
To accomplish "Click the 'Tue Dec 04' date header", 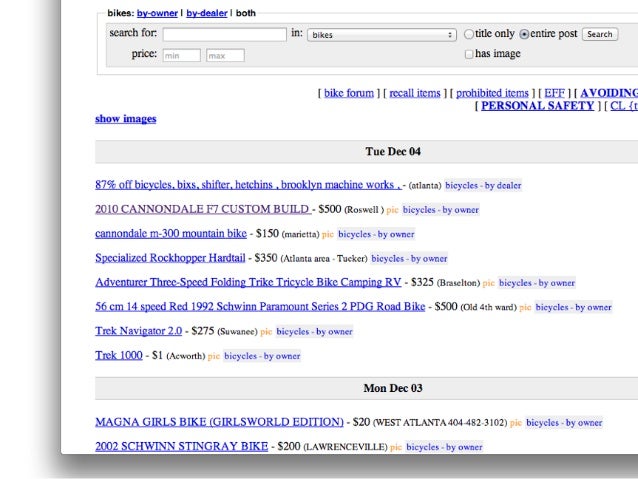I will (x=393, y=152).
